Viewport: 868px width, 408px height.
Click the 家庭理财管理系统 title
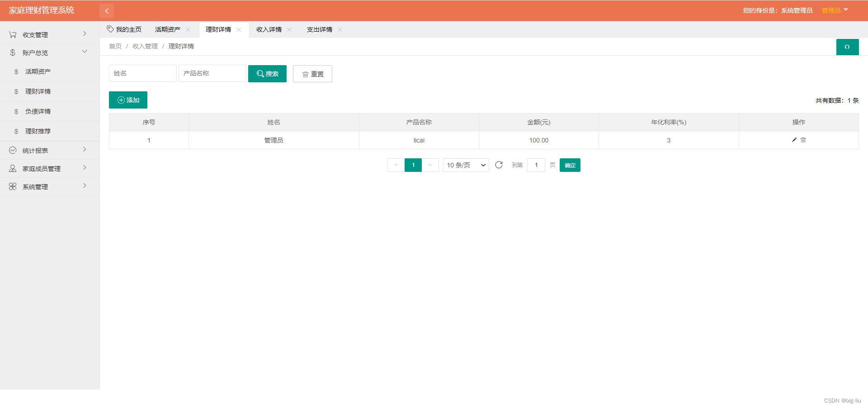(42, 10)
